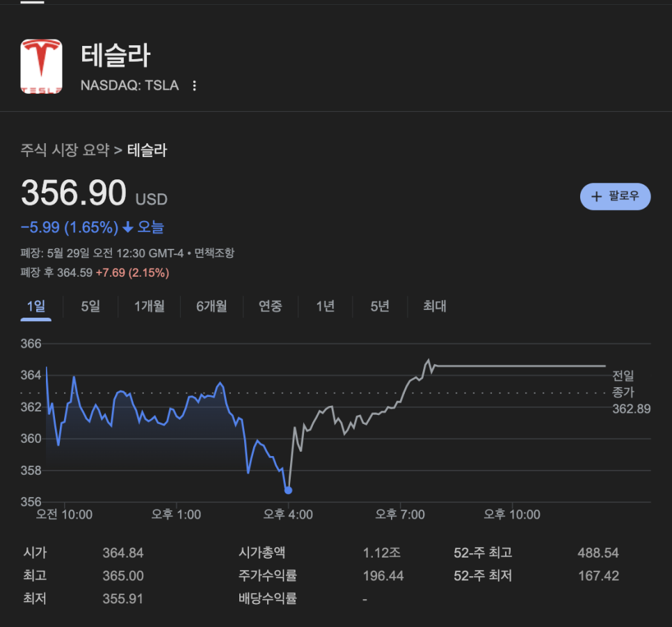672x627 pixels.
Task: Click the 테슬라 company title
Action: point(115,55)
